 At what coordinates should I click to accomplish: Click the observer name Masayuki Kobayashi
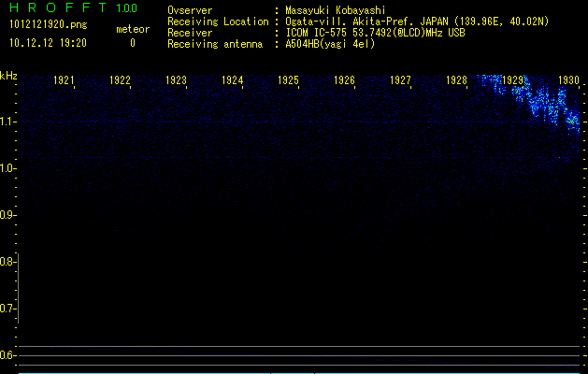(x=336, y=10)
